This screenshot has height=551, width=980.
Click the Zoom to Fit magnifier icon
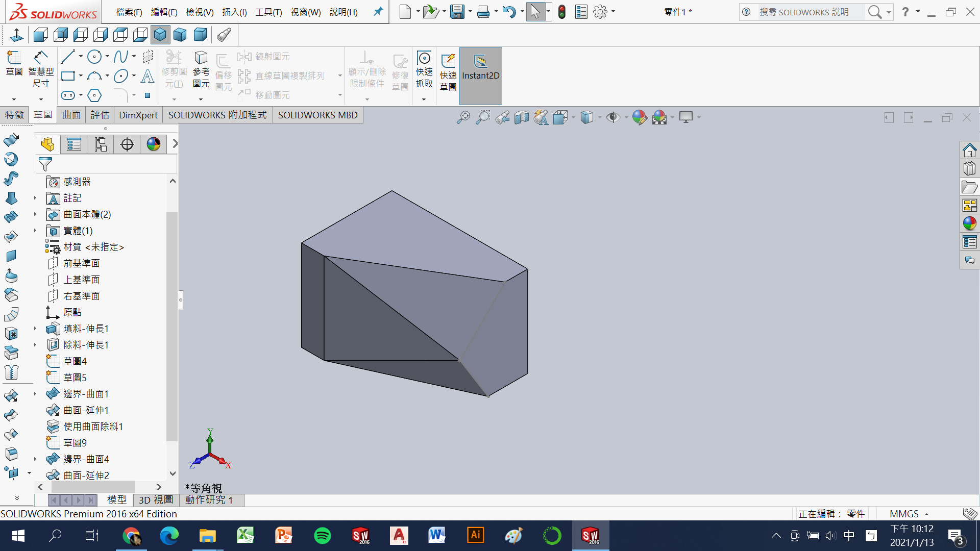463,118
